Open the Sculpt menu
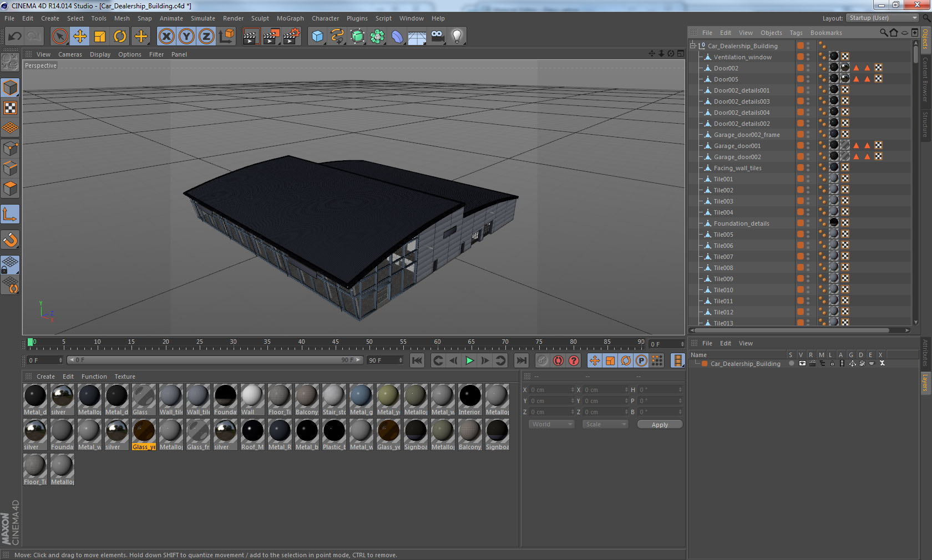 point(260,18)
